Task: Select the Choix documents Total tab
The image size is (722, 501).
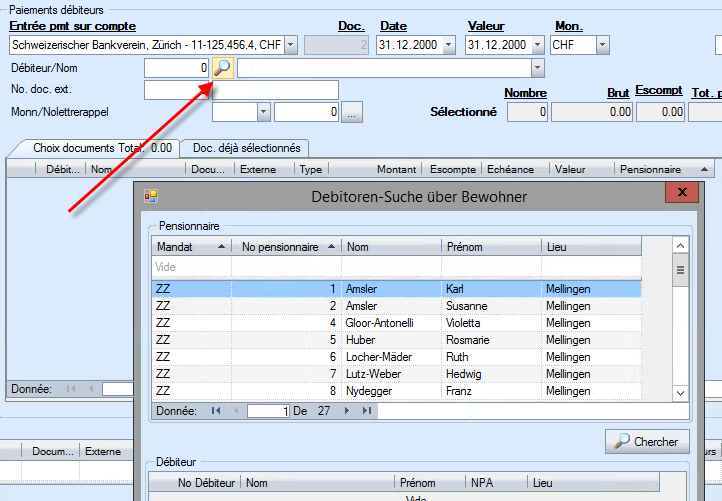Action: pos(92,148)
